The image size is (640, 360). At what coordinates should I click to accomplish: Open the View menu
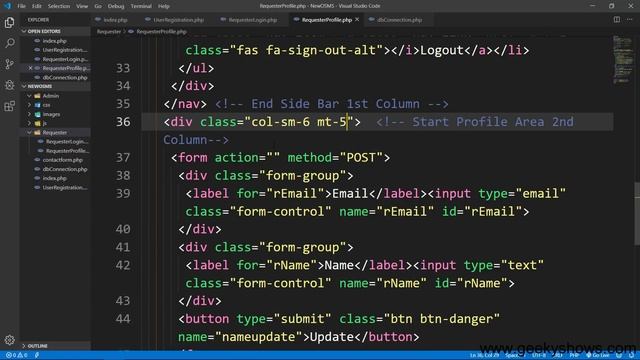82,6
